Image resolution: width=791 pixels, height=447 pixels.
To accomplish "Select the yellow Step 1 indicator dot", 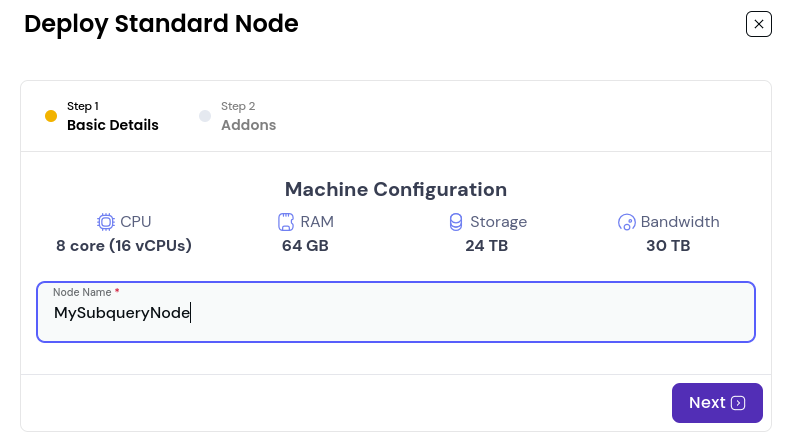I will point(51,116).
